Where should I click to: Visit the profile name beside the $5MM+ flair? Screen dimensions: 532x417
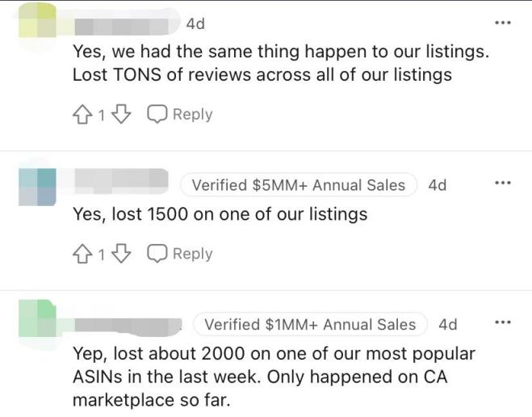click(x=120, y=184)
